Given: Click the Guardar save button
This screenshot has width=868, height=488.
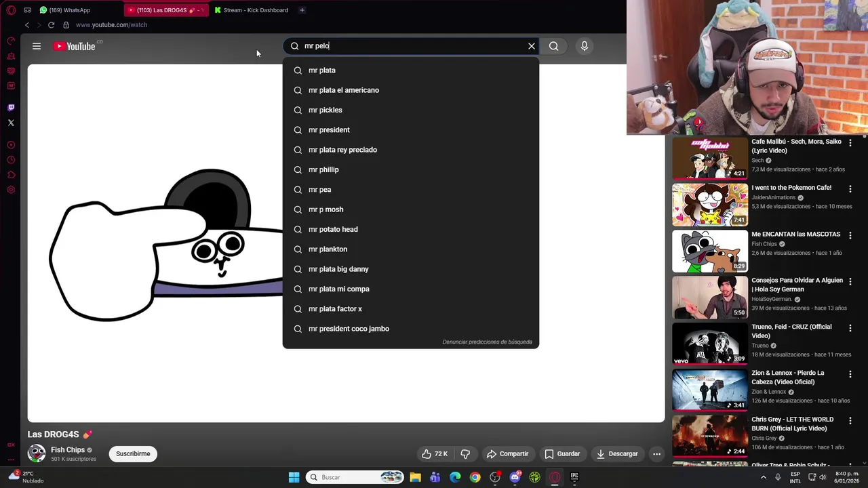Looking at the screenshot, I should pyautogui.click(x=562, y=454).
